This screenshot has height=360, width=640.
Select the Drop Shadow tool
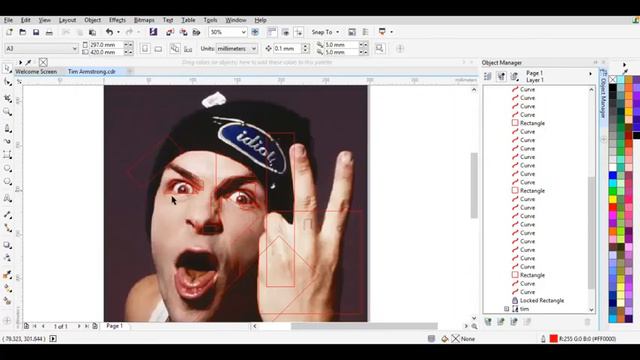click(x=7, y=245)
